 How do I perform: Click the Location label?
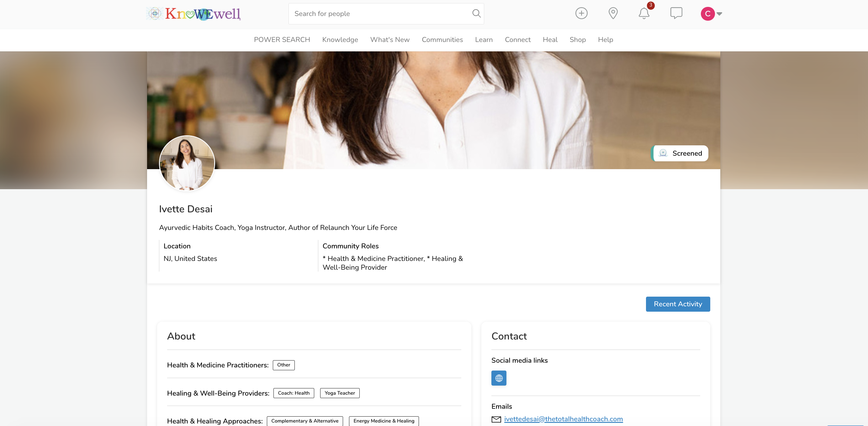[177, 246]
